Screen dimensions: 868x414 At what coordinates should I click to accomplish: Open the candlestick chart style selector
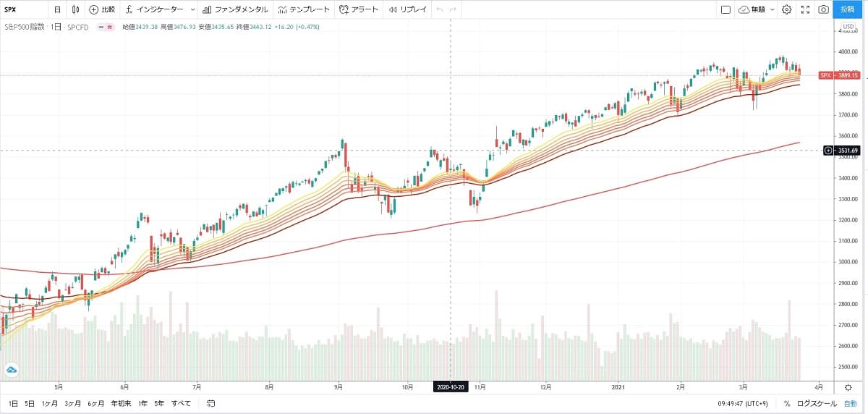click(77, 10)
